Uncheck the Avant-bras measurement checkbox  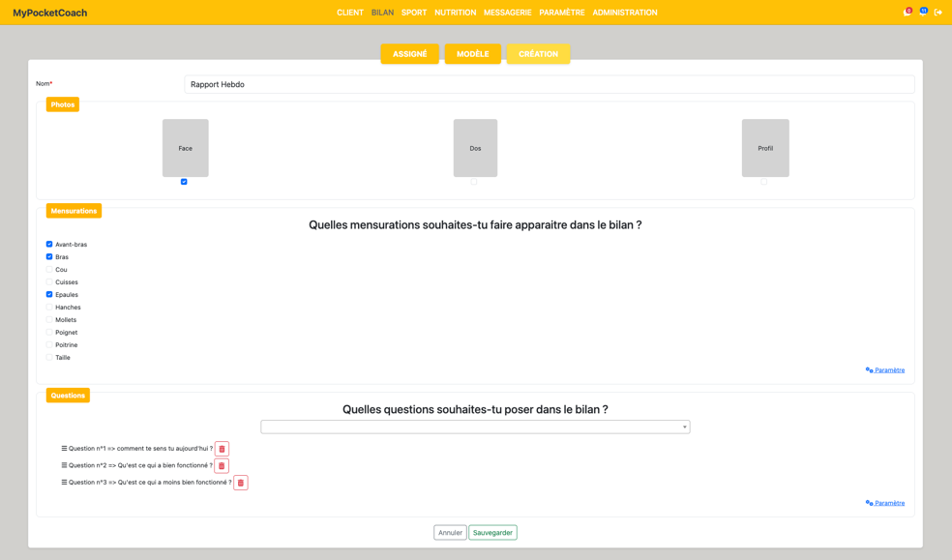(x=49, y=245)
